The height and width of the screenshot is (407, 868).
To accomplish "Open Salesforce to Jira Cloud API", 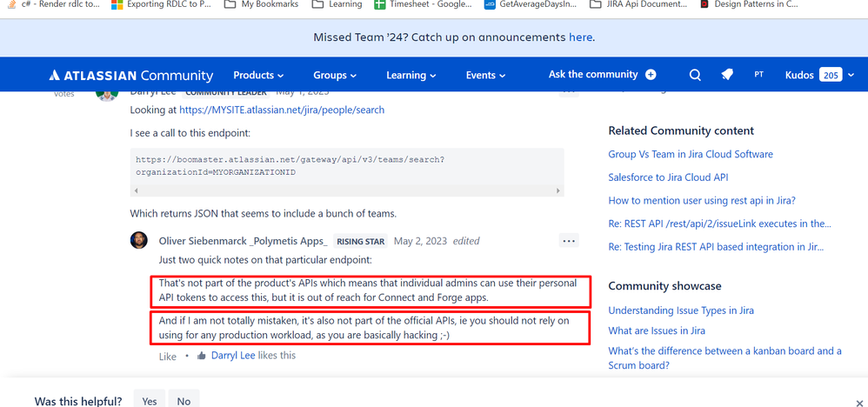I will pyautogui.click(x=668, y=177).
